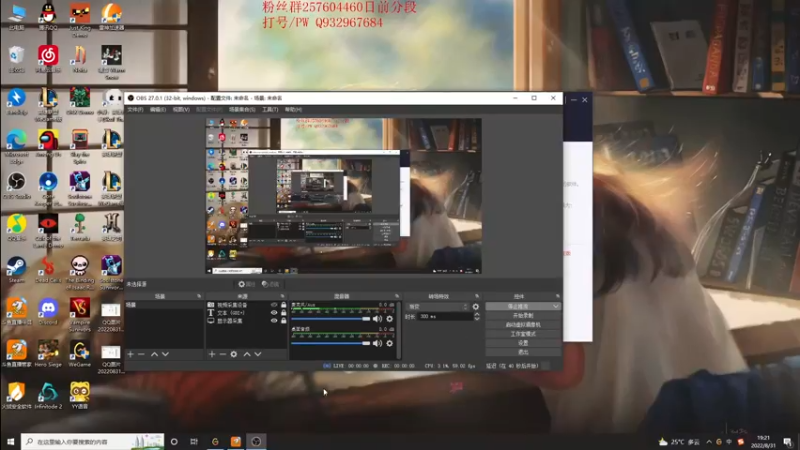The image size is (800, 450).
Task: Open Steam desktop shortcut
Action: (16, 270)
